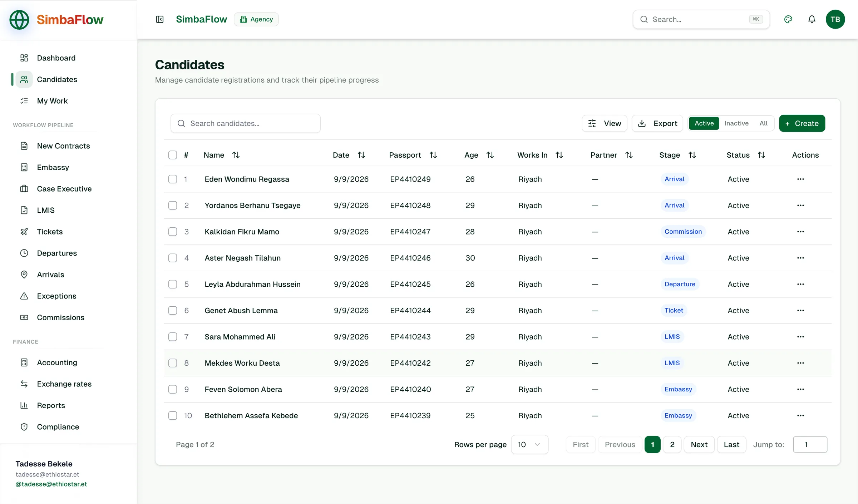
Task: Check the box for Eden Wondimu Regassa
Action: 173,179
